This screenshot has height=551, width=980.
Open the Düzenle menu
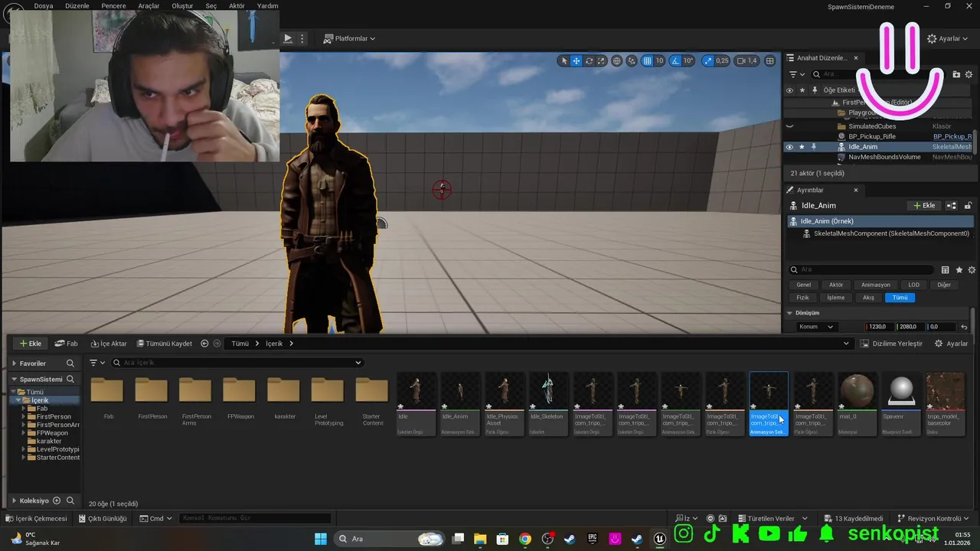pos(77,5)
